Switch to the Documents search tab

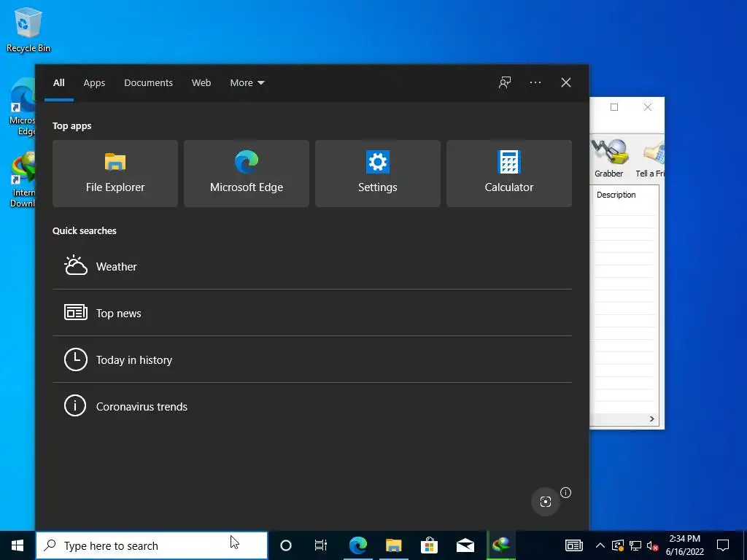(148, 83)
